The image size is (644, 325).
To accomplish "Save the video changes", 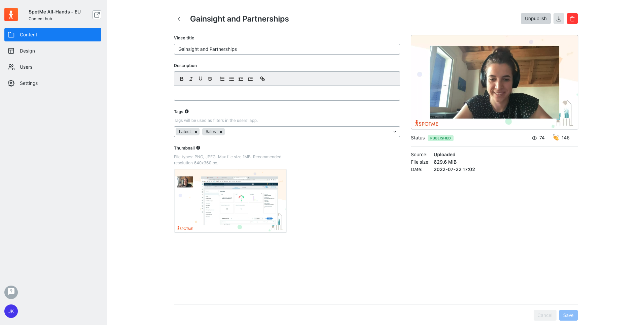I will 568,315.
